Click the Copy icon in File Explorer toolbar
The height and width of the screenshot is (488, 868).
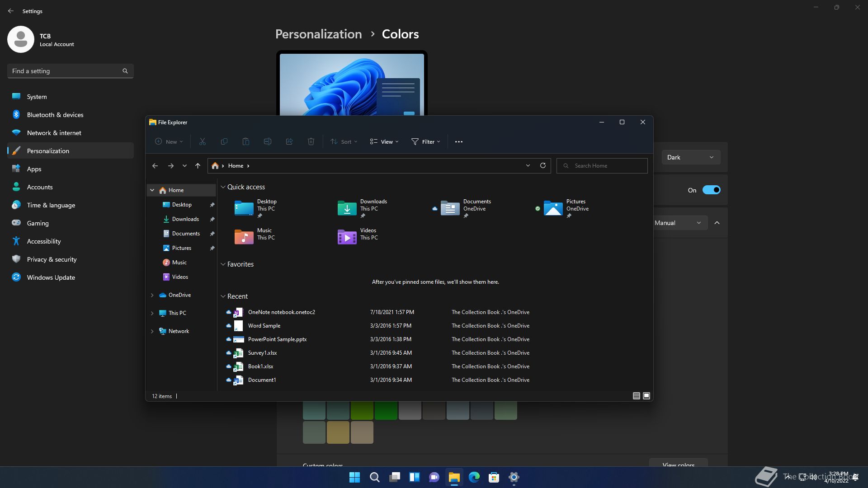(224, 141)
